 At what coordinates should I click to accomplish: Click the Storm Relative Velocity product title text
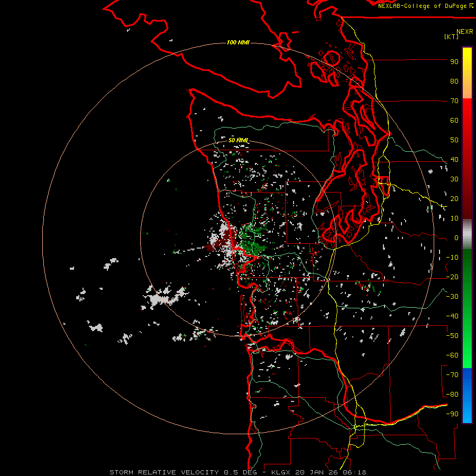[x=164, y=472]
